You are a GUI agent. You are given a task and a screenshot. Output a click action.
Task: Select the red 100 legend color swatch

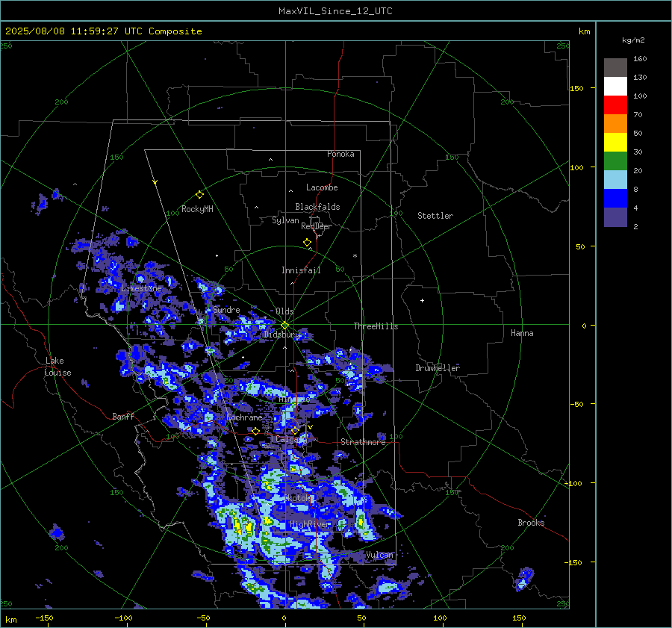pos(615,105)
